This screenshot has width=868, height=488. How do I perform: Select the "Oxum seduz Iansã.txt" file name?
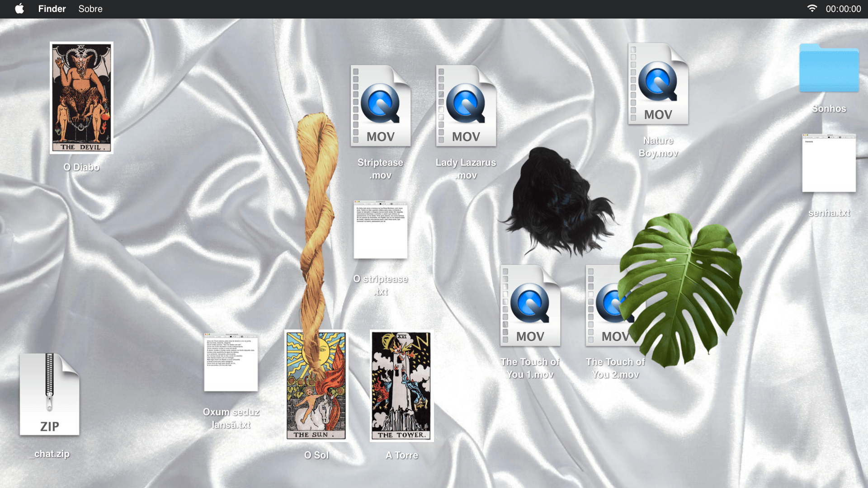(231, 418)
